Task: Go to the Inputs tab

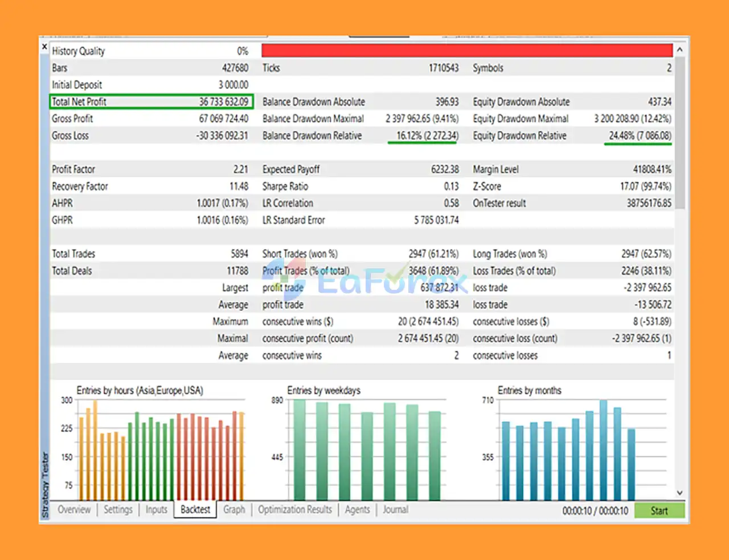Action: point(156,510)
